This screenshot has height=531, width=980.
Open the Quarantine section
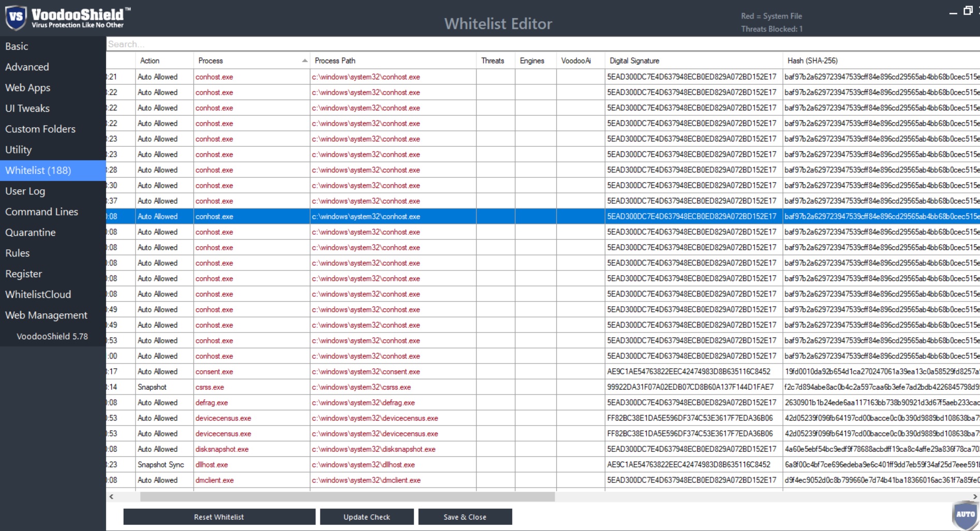tap(53, 233)
